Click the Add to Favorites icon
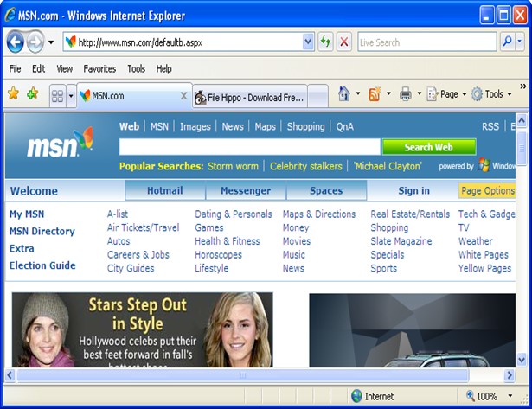532x409 pixels. (x=32, y=93)
